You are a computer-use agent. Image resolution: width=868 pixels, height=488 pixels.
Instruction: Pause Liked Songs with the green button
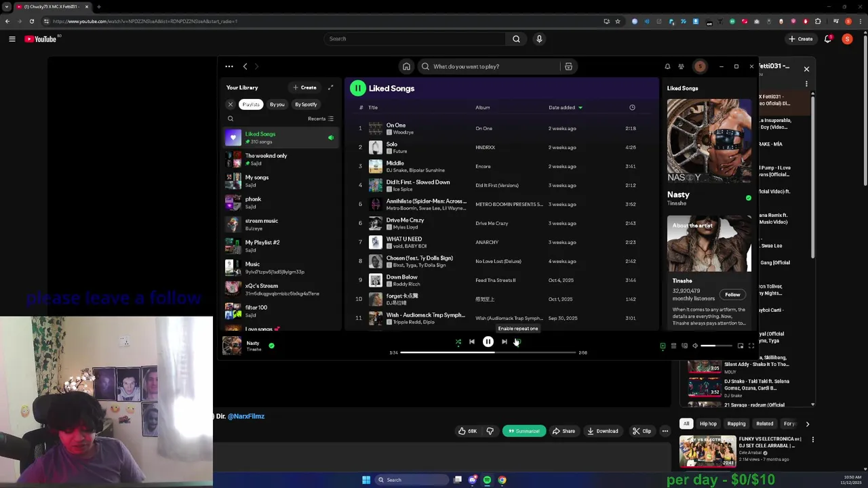(357, 88)
